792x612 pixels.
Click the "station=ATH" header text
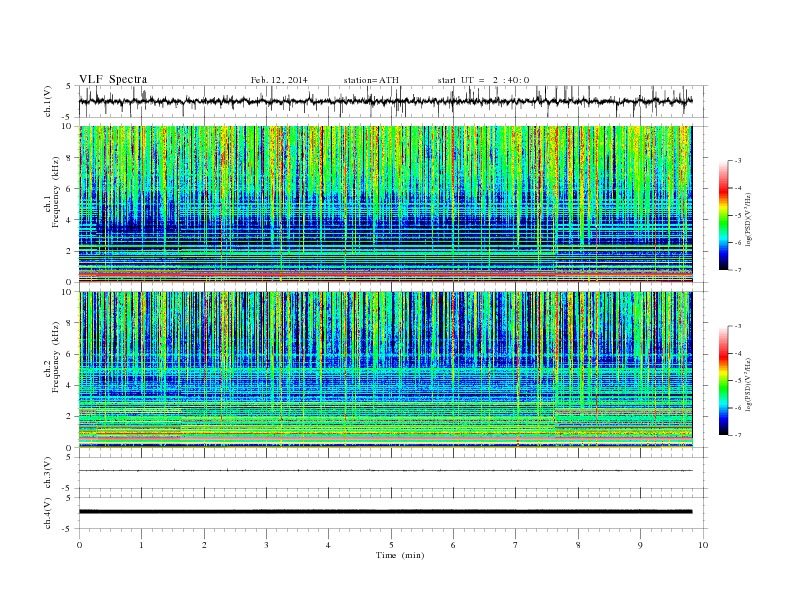[x=371, y=80]
